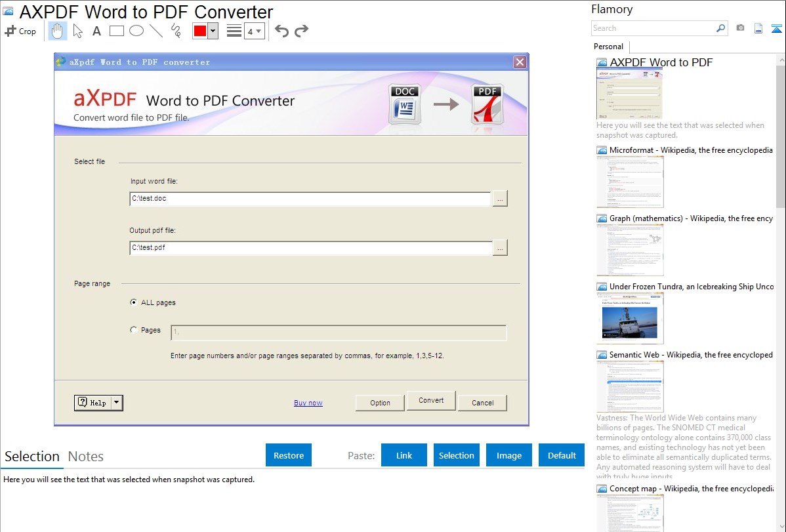Select the ALL pages radio button
Viewport: 786px width, 532px height.
pos(133,302)
